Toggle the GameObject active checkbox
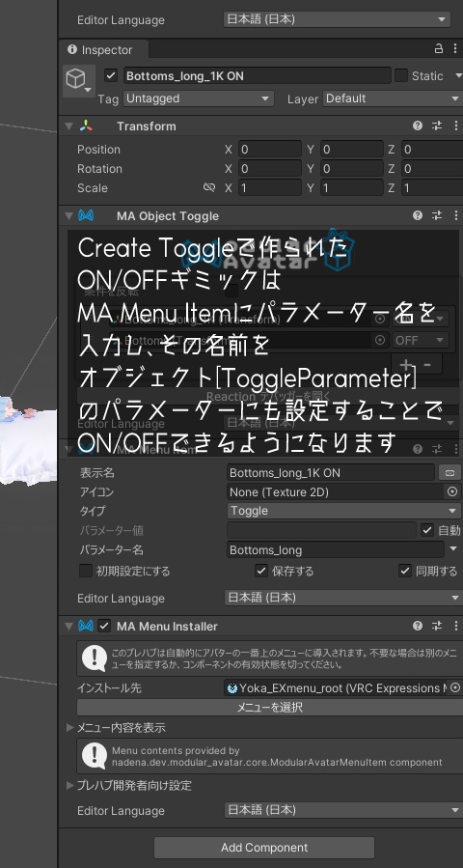 pyautogui.click(x=111, y=76)
